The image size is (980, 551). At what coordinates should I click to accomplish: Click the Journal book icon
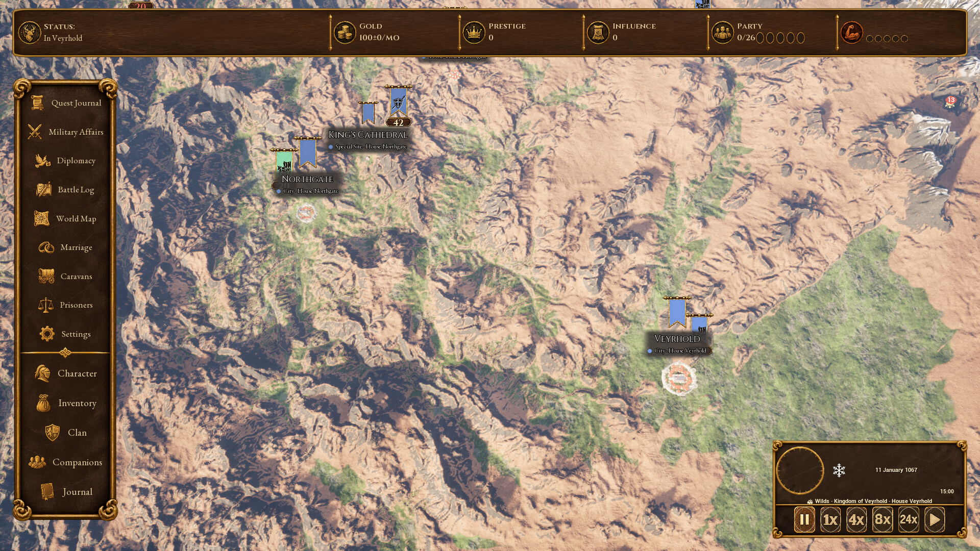[47, 492]
